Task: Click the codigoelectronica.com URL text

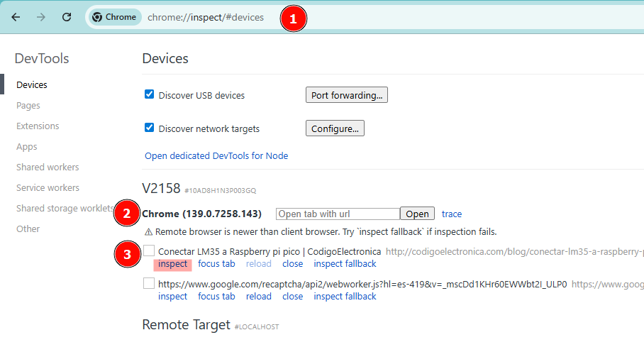Action: tap(515, 251)
